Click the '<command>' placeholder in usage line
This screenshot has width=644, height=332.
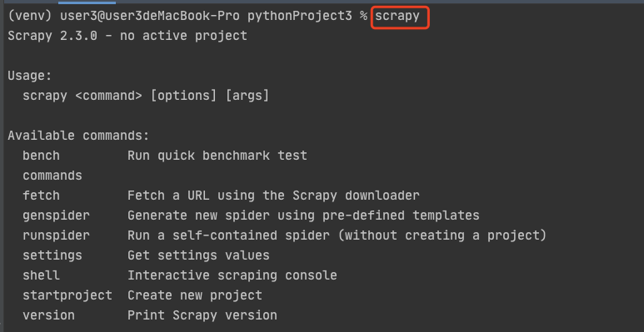108,96
